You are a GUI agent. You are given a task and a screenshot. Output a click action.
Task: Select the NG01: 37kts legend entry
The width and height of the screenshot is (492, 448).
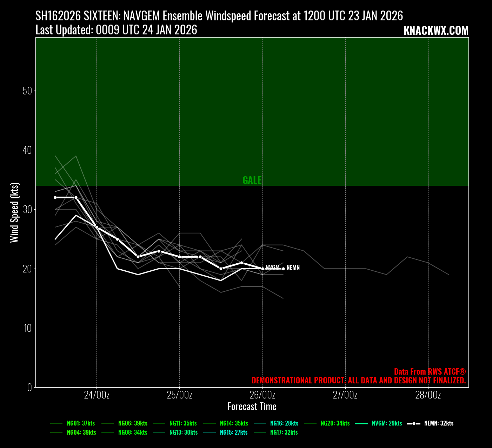click(81, 423)
